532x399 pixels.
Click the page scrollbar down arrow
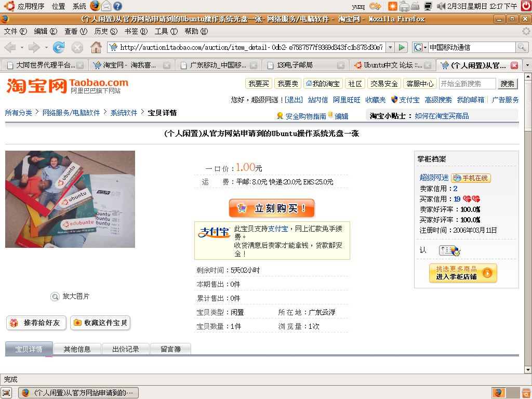(x=528, y=369)
